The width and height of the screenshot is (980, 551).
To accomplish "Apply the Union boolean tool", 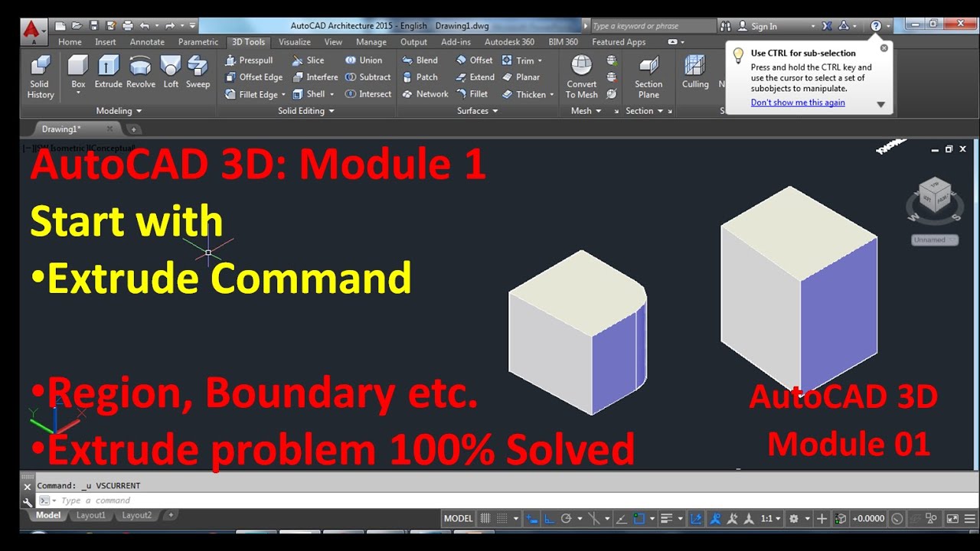I will click(x=364, y=60).
